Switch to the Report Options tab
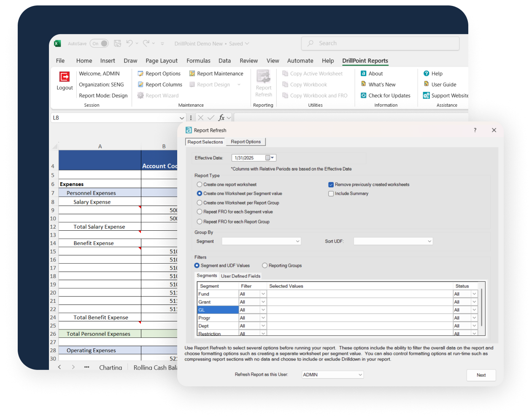The image size is (532, 418). coord(246,142)
